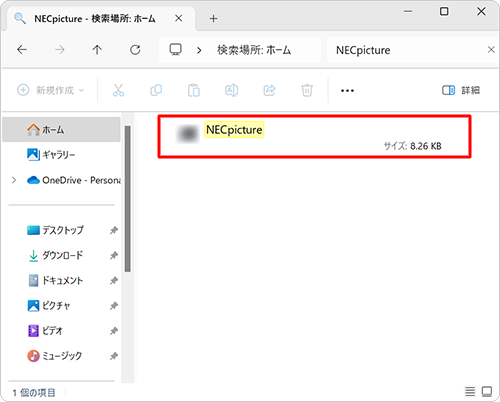
Task: Open the ミュージック folder
Action: (x=55, y=356)
